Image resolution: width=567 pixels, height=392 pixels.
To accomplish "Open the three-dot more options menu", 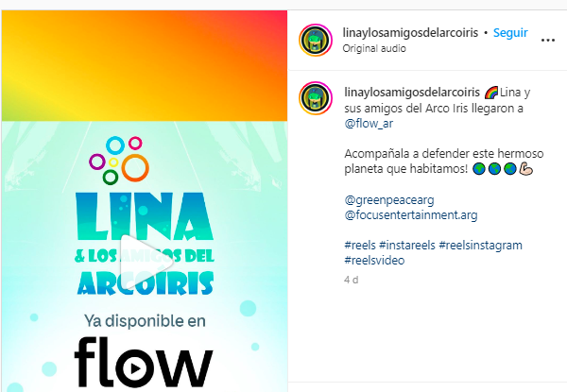I will click(x=547, y=40).
